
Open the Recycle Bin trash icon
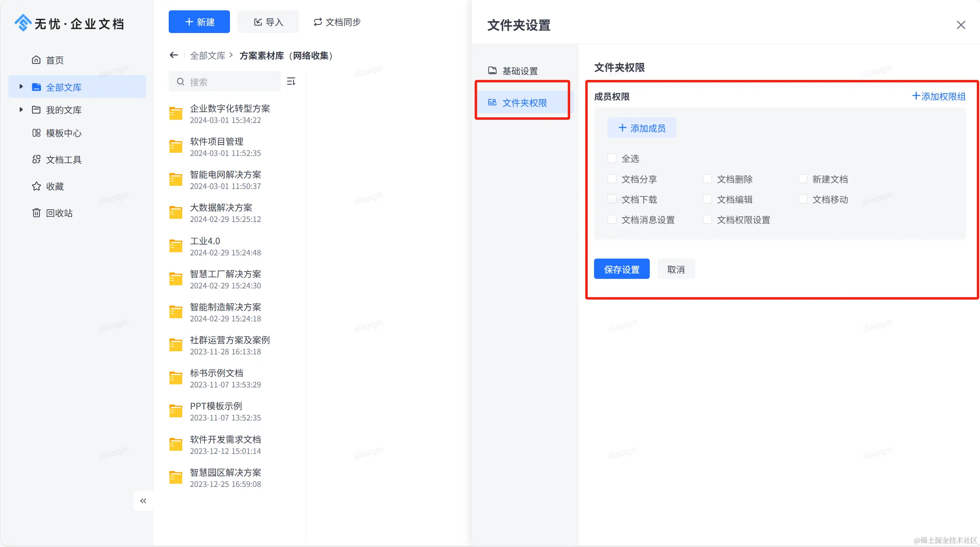[x=36, y=213]
